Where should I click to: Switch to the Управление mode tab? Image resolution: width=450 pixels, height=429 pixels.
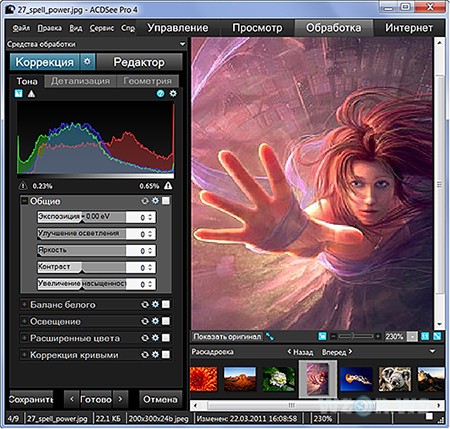click(x=178, y=28)
